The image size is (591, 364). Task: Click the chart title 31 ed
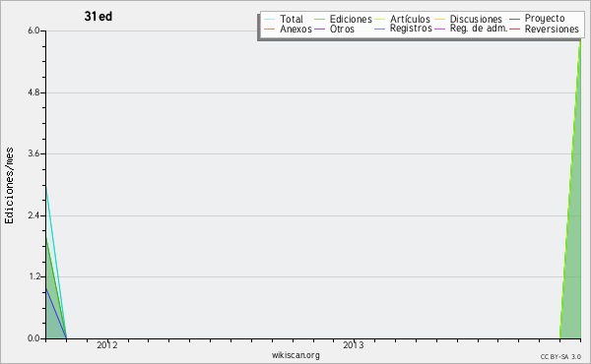tap(98, 16)
